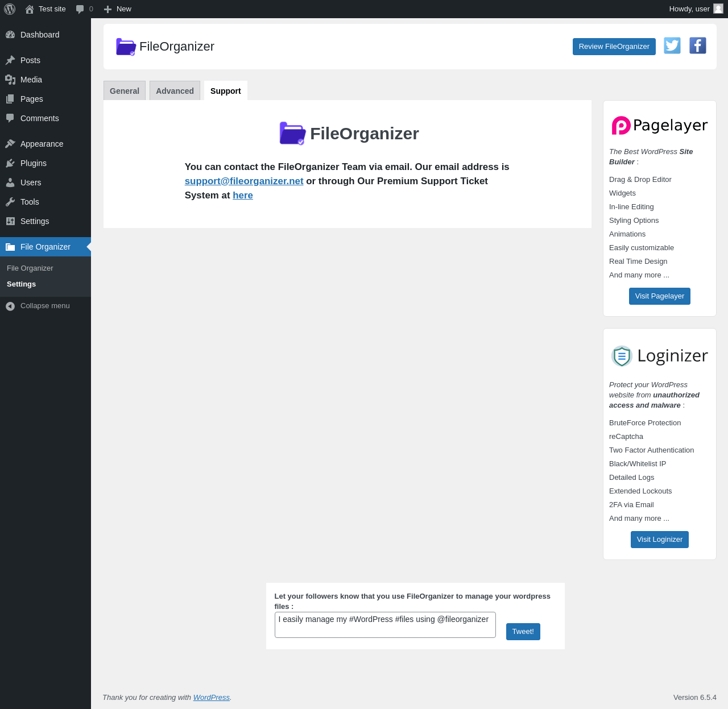
Task: Switch to the General tab
Action: [125, 91]
